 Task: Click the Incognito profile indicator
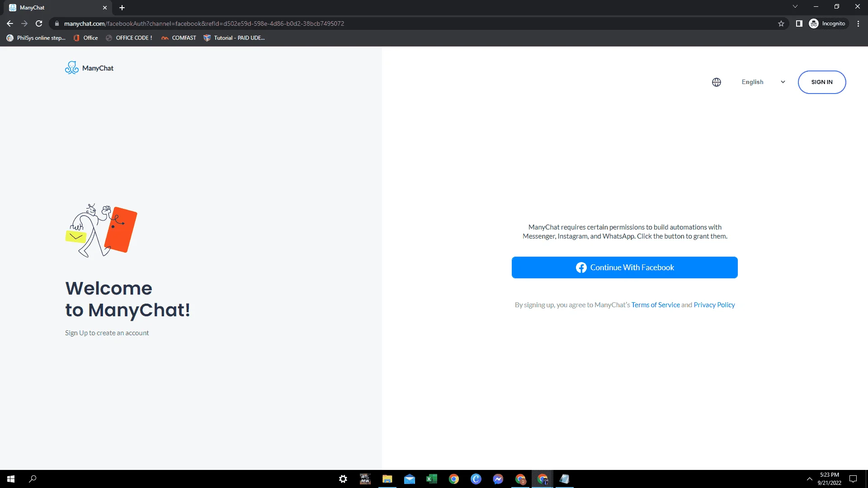pos(828,23)
